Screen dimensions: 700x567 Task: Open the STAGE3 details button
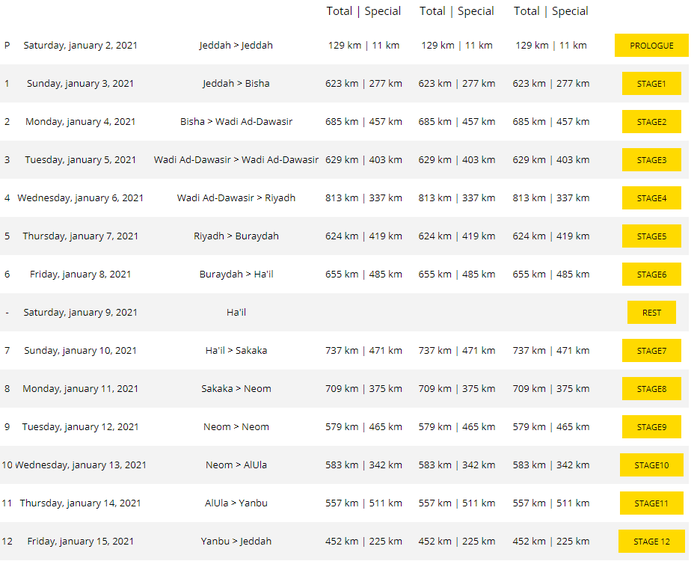tap(651, 160)
